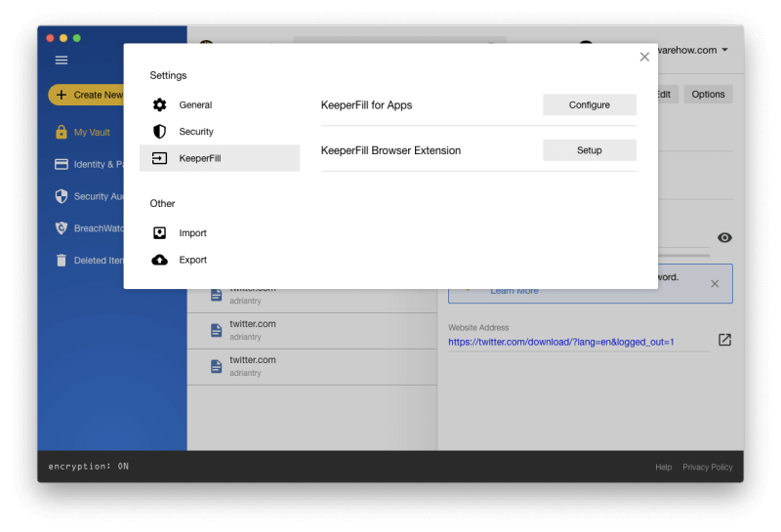This screenshot has width=781, height=532.
Task: Open the account email dropdown arrow
Action: tap(724, 50)
